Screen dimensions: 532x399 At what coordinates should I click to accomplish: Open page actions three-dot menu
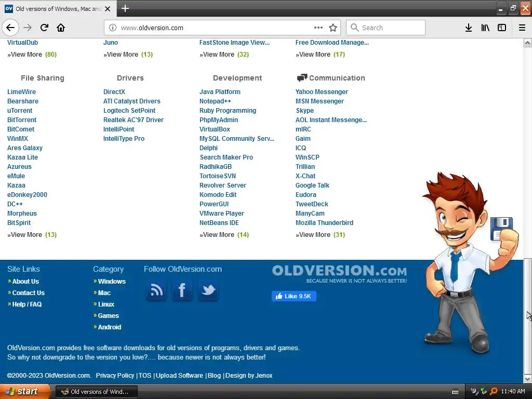pyautogui.click(x=318, y=28)
